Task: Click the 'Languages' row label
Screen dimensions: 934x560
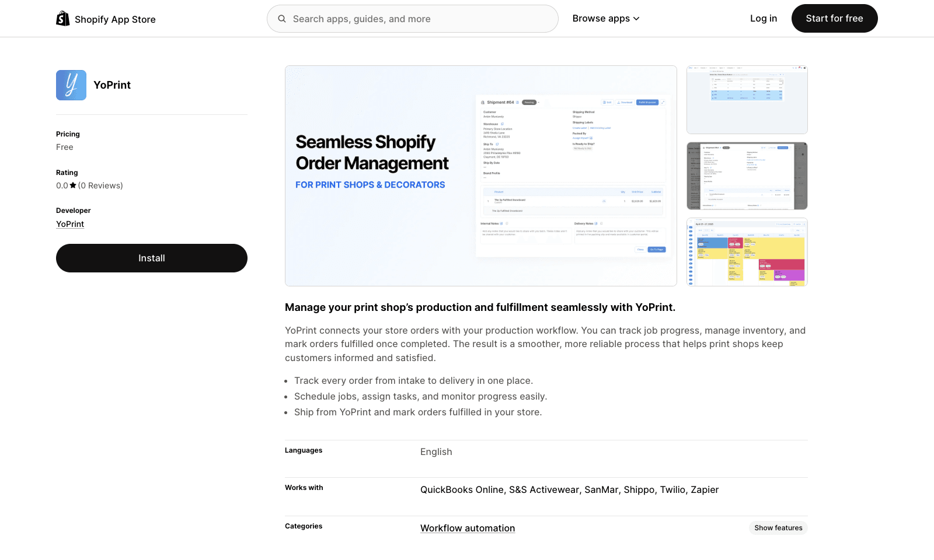Action: (304, 450)
